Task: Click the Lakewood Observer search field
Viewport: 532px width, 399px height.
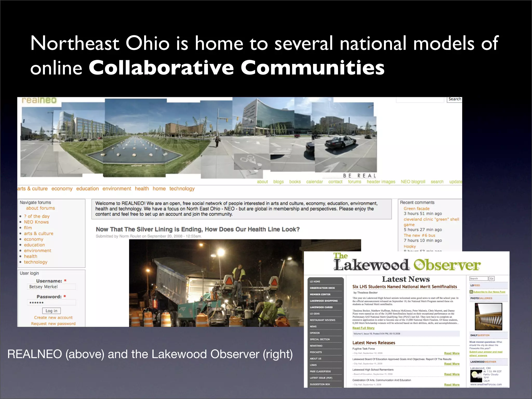Action: pos(479,278)
